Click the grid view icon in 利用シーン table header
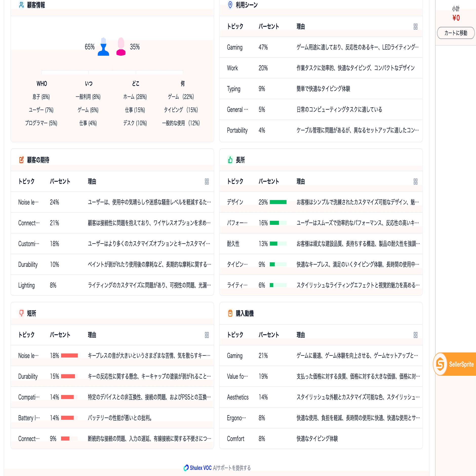The width and height of the screenshot is (476, 476). point(415,27)
